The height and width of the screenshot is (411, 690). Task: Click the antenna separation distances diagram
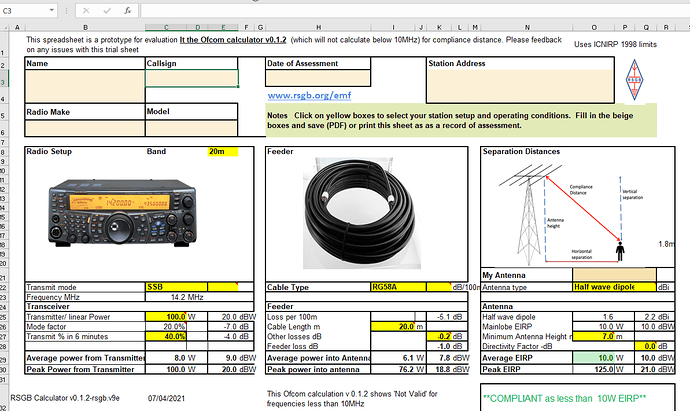click(570, 212)
